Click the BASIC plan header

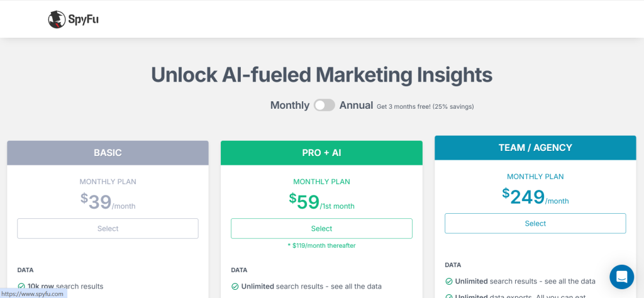point(108,153)
